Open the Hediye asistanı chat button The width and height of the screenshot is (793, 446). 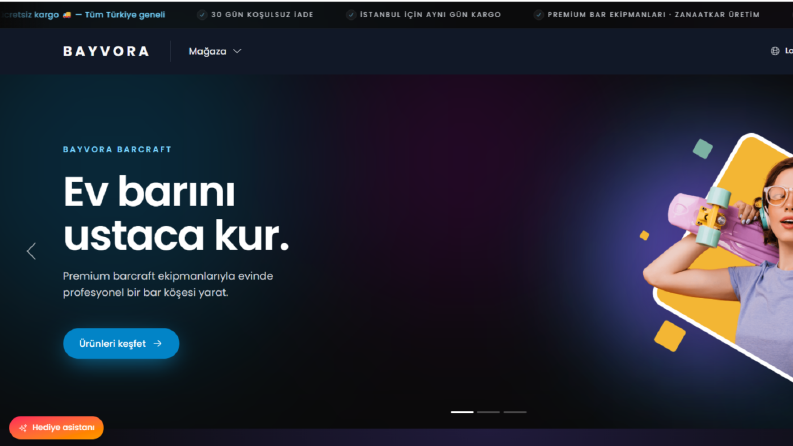click(x=56, y=427)
